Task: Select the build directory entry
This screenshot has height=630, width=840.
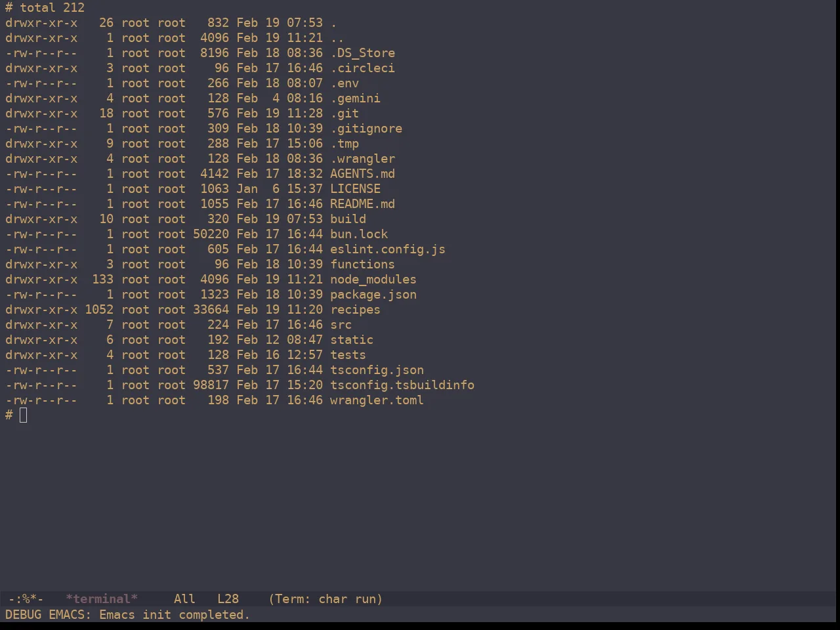Action: 348,219
